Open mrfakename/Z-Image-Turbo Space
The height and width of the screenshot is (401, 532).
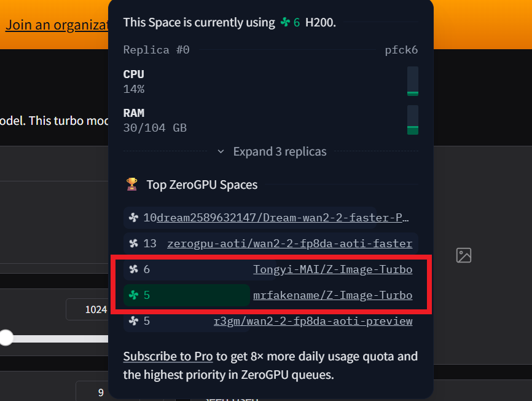(x=332, y=295)
